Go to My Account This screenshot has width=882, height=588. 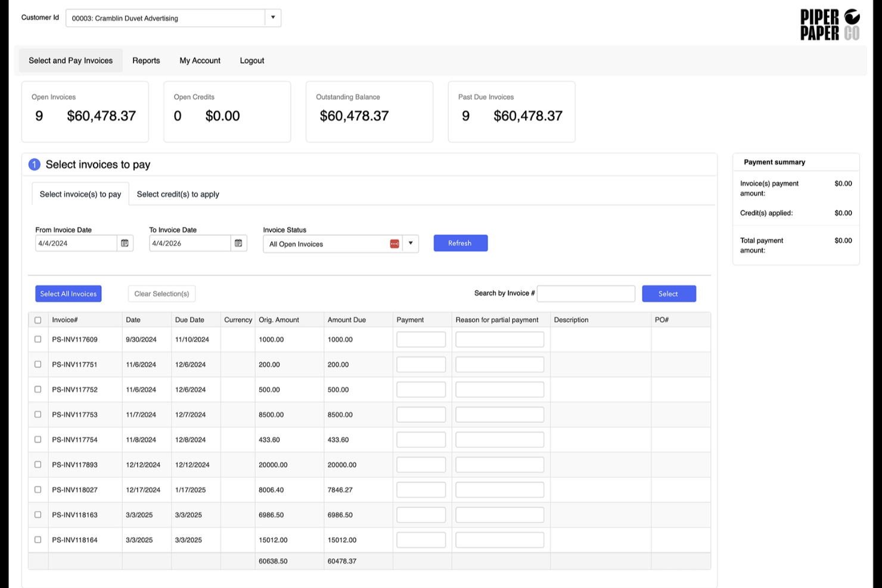(x=200, y=60)
